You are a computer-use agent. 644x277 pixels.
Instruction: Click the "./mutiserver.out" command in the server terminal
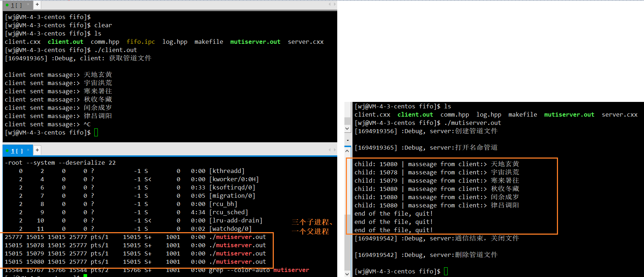pyautogui.click(x=472, y=123)
